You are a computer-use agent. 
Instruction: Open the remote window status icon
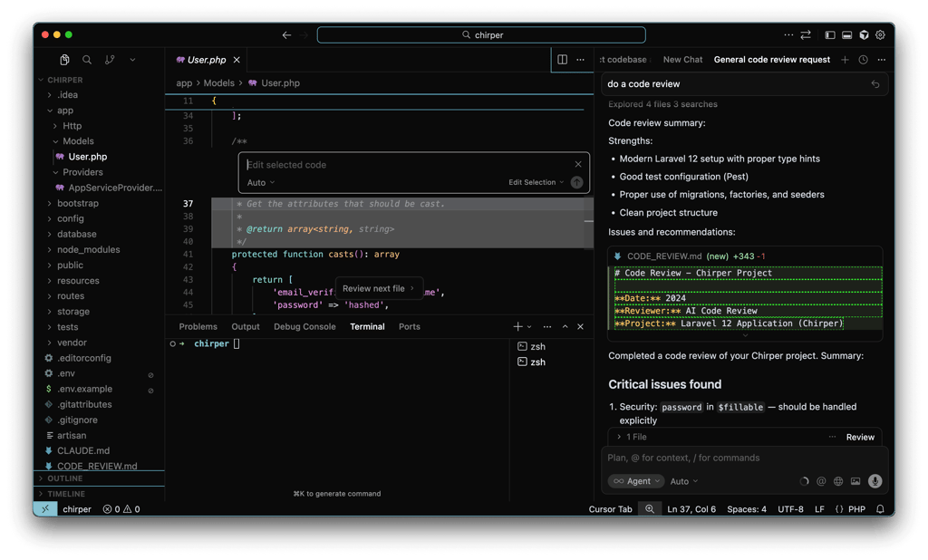tap(45, 509)
